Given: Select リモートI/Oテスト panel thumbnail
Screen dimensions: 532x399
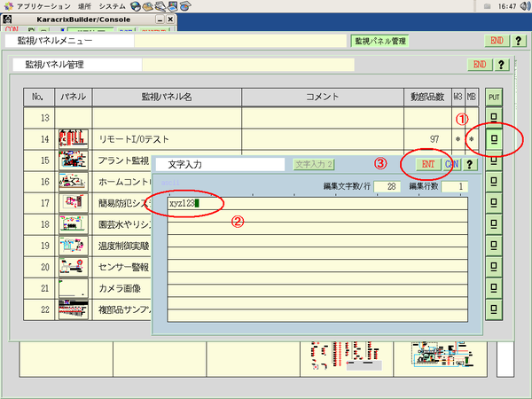Looking at the screenshot, I should click(73, 139).
